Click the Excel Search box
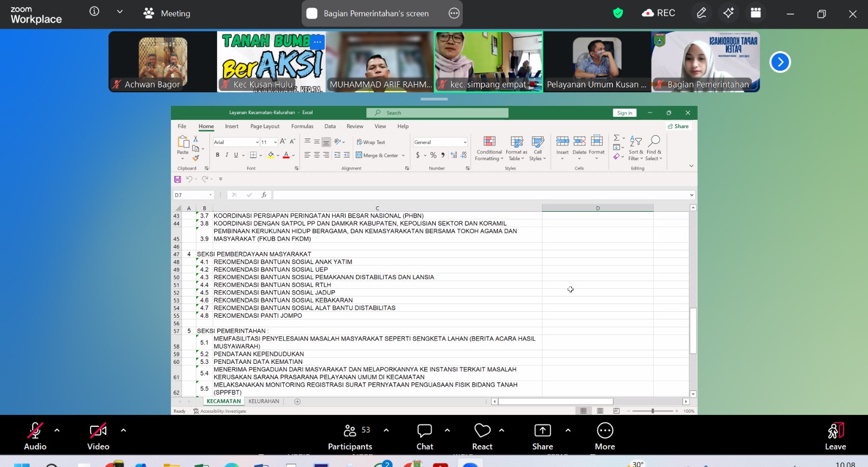 [437, 113]
